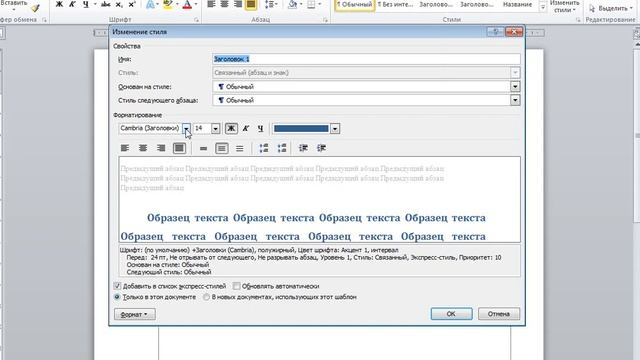Screen dimensions: 640x360
Task: Click the blue font color swatch
Action: pos(301,129)
